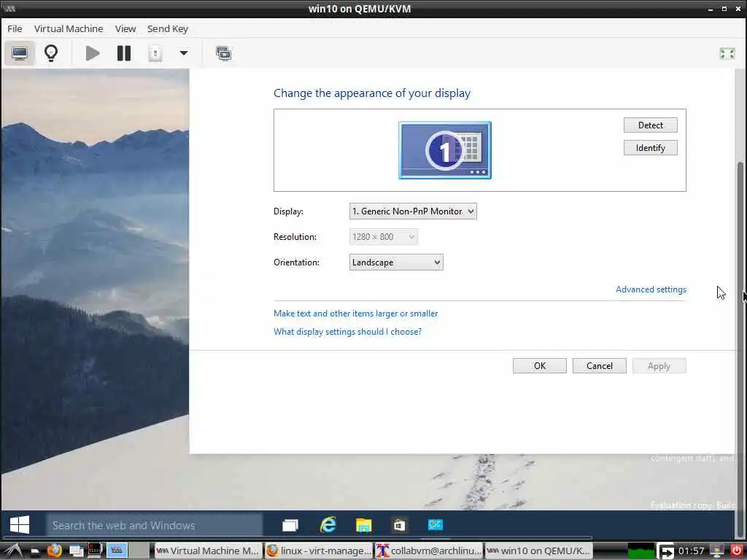Open the host panel terminal icon

[95, 551]
